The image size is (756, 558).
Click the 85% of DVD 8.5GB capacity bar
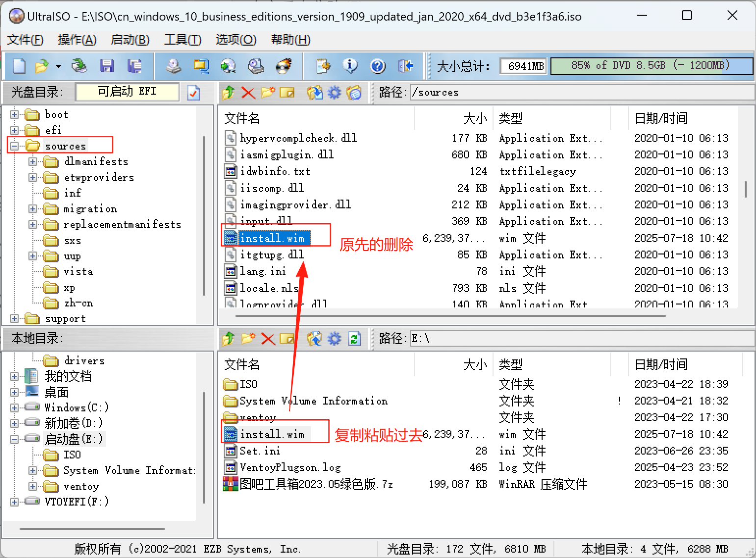click(651, 66)
